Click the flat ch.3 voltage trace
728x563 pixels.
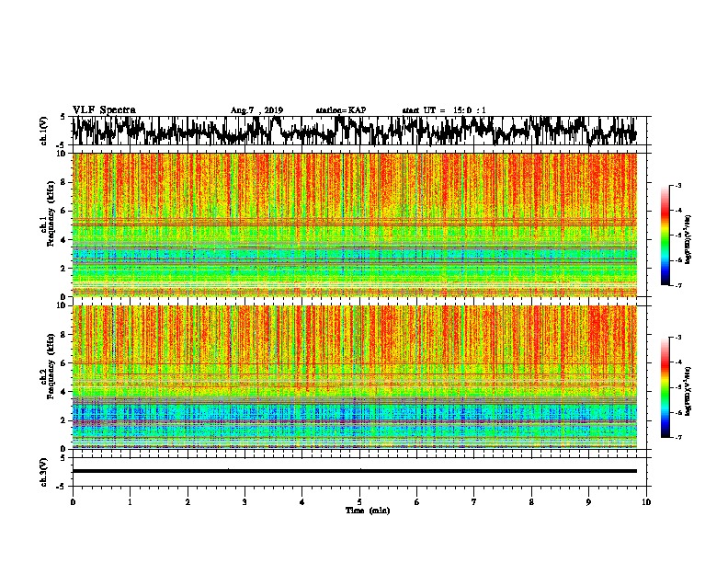pyautogui.click(x=355, y=471)
